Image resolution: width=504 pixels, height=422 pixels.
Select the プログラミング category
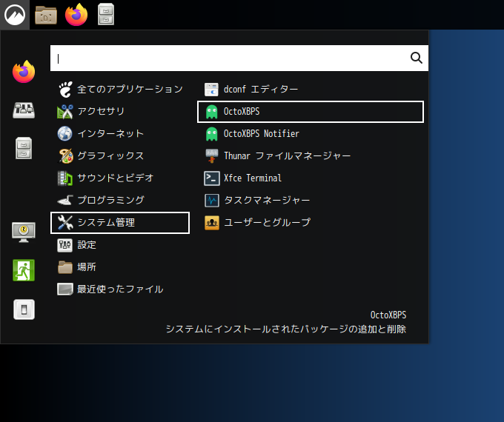[x=120, y=200]
